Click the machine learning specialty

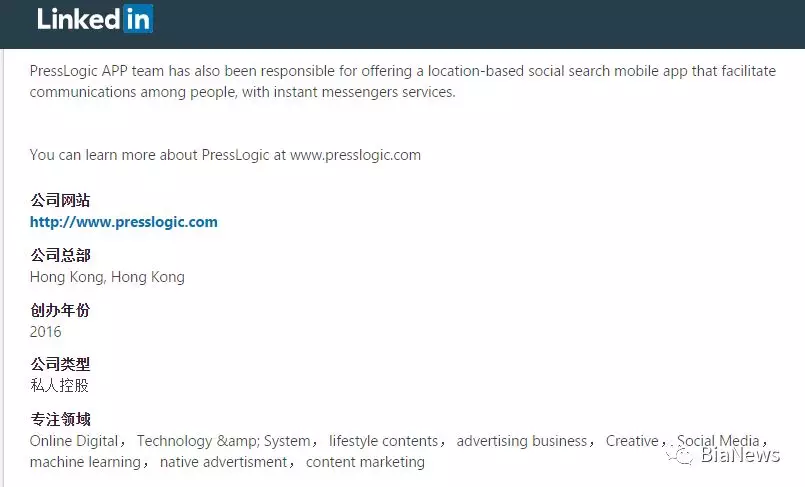click(x=85, y=462)
